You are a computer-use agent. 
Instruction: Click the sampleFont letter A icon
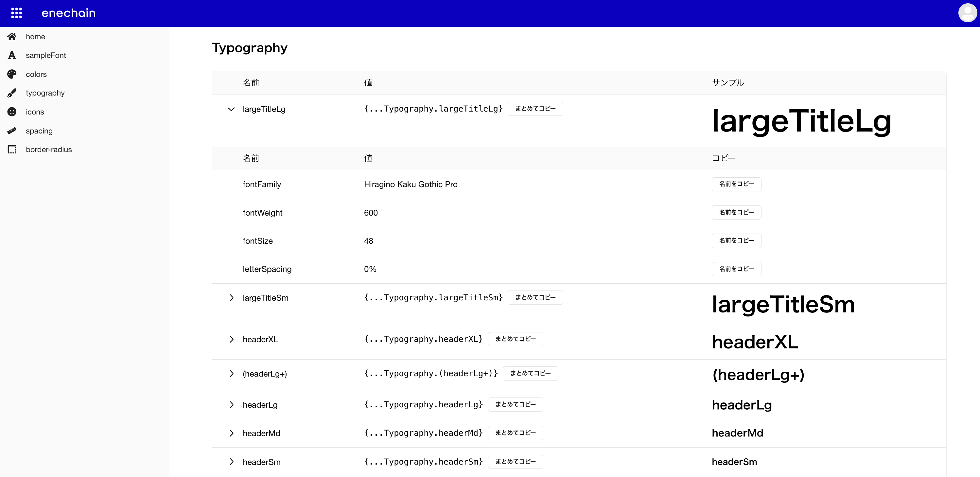(x=12, y=55)
